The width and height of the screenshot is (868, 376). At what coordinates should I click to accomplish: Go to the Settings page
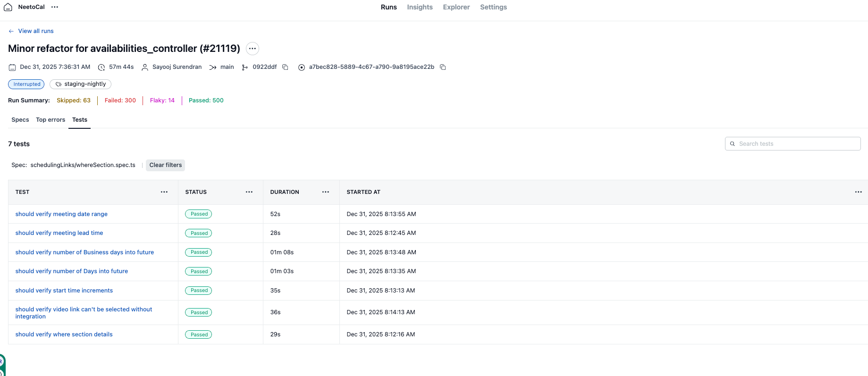493,7
